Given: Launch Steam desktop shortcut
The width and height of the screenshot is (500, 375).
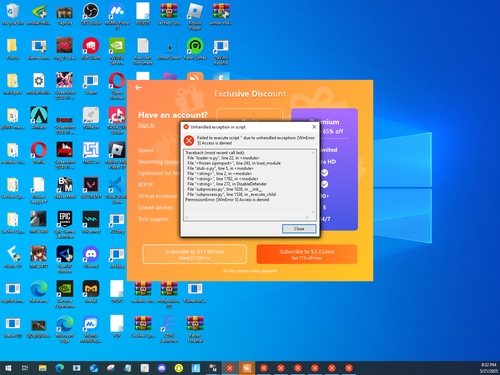Looking at the screenshot, I should click(91, 83).
